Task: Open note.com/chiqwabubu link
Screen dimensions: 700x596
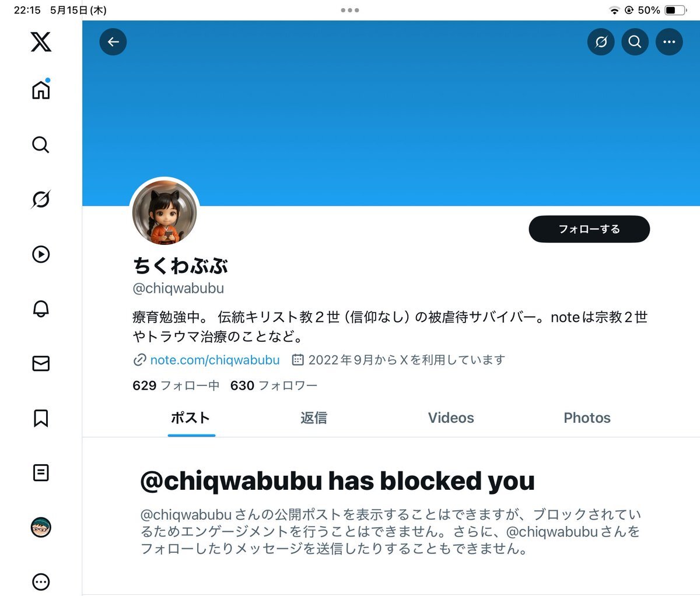Action: click(x=215, y=360)
